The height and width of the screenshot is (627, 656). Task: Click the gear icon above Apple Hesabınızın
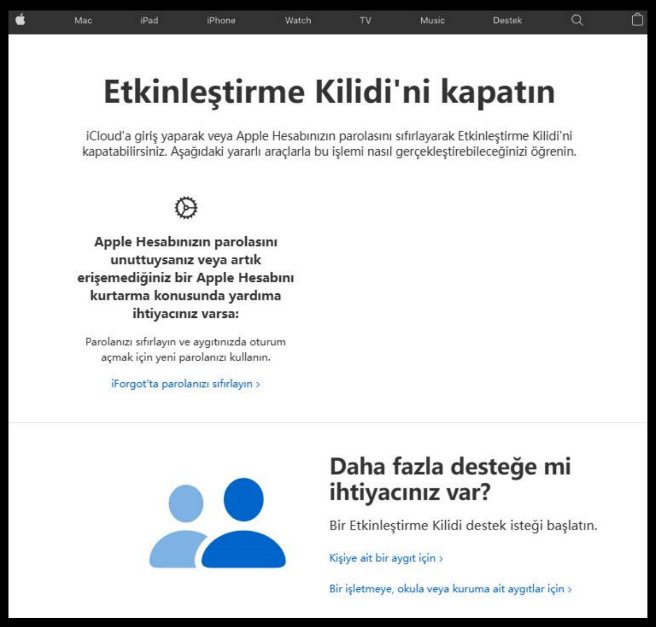click(186, 207)
